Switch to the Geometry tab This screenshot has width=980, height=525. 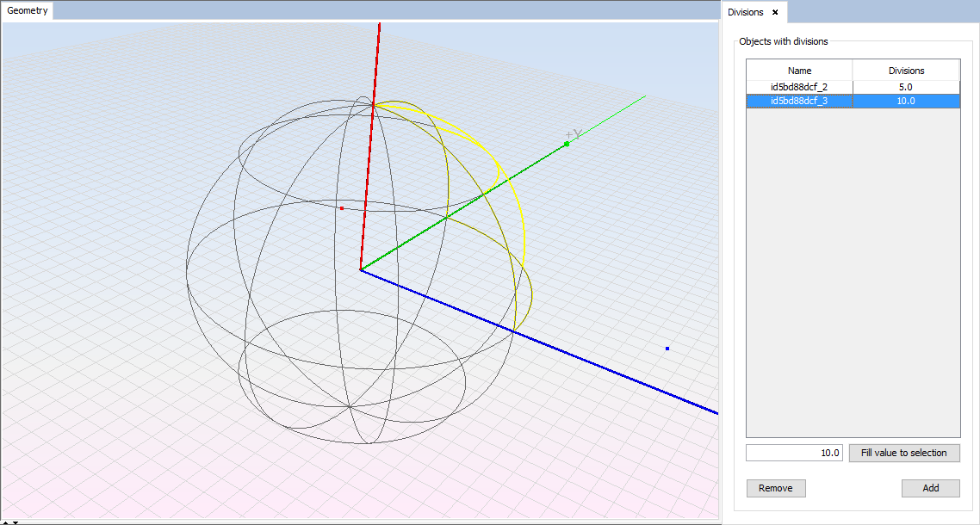[28, 11]
